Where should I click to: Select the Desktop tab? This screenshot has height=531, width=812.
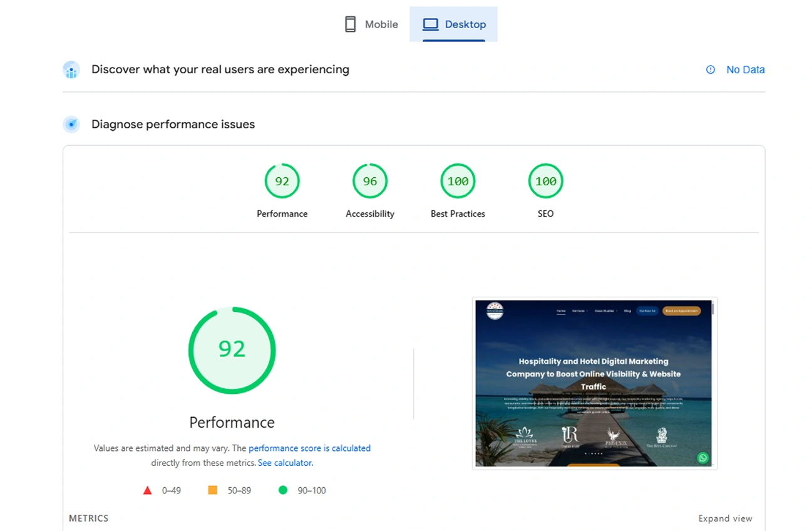pyautogui.click(x=454, y=24)
